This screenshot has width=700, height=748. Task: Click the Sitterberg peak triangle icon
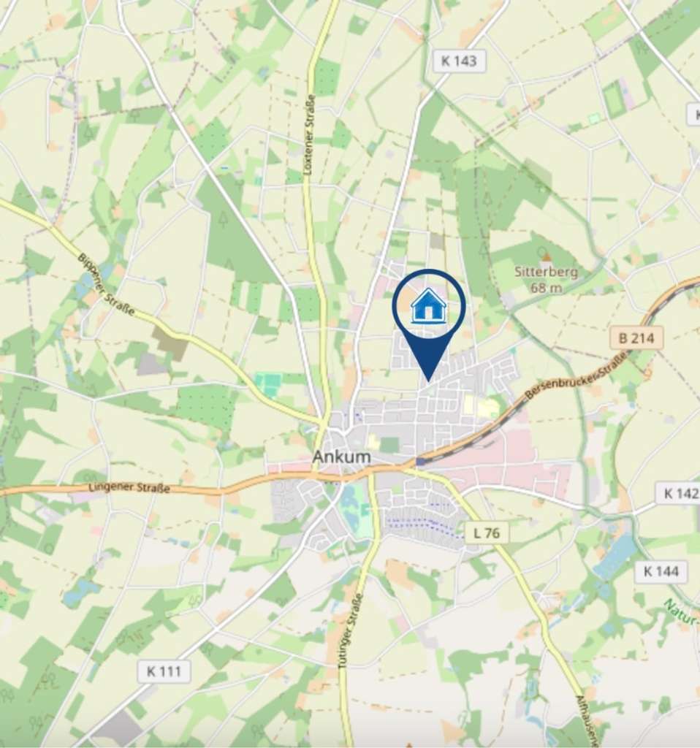pos(547,258)
